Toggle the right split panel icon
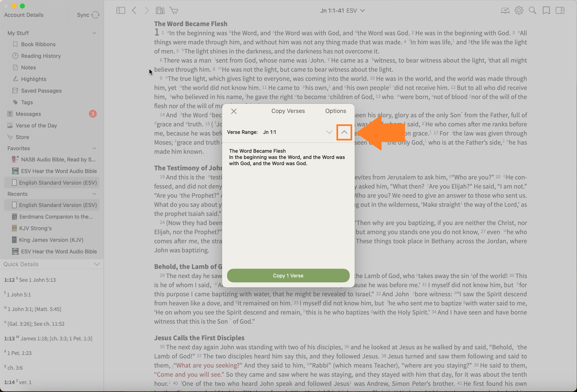 560,10
